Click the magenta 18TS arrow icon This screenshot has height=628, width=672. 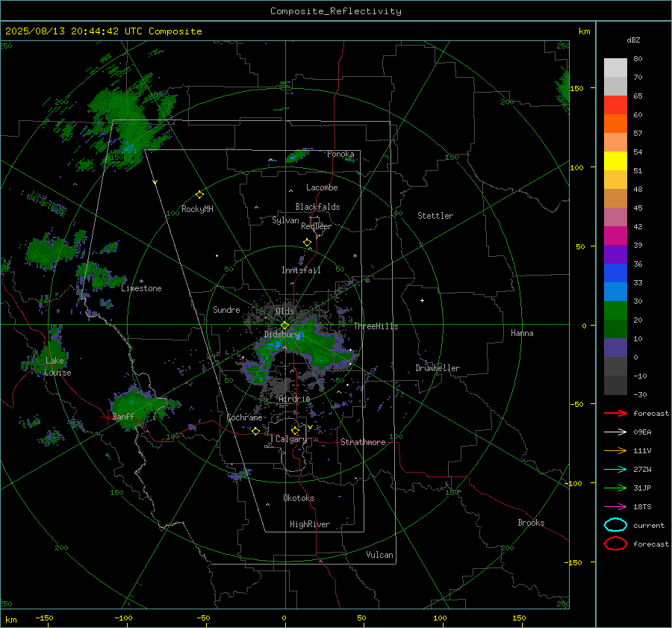[x=615, y=507]
